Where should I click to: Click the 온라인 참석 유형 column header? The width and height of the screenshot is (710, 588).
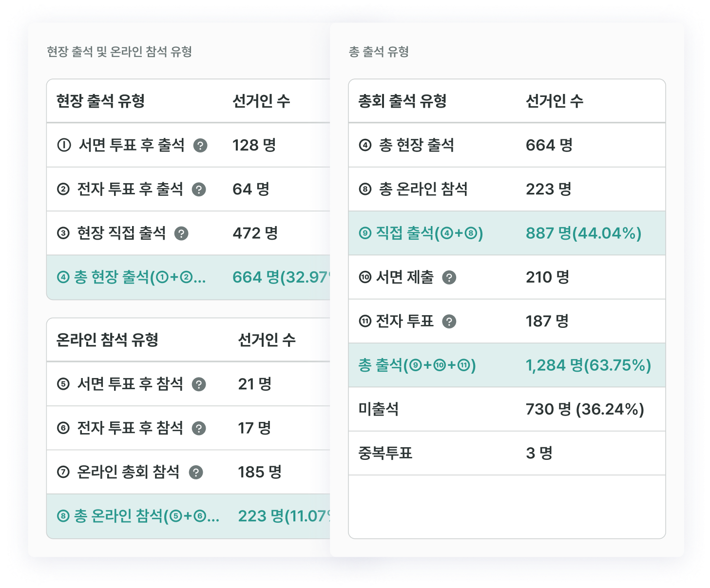coord(107,340)
